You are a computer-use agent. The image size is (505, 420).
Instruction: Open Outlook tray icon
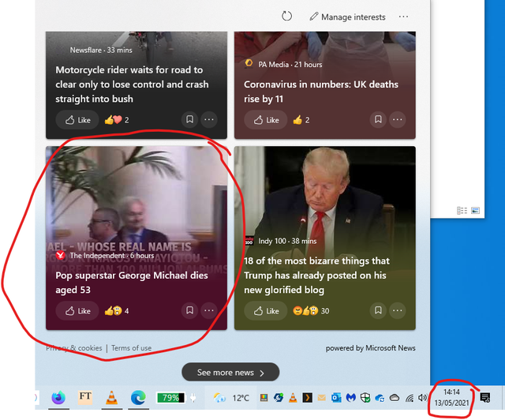pyautogui.click(x=336, y=398)
